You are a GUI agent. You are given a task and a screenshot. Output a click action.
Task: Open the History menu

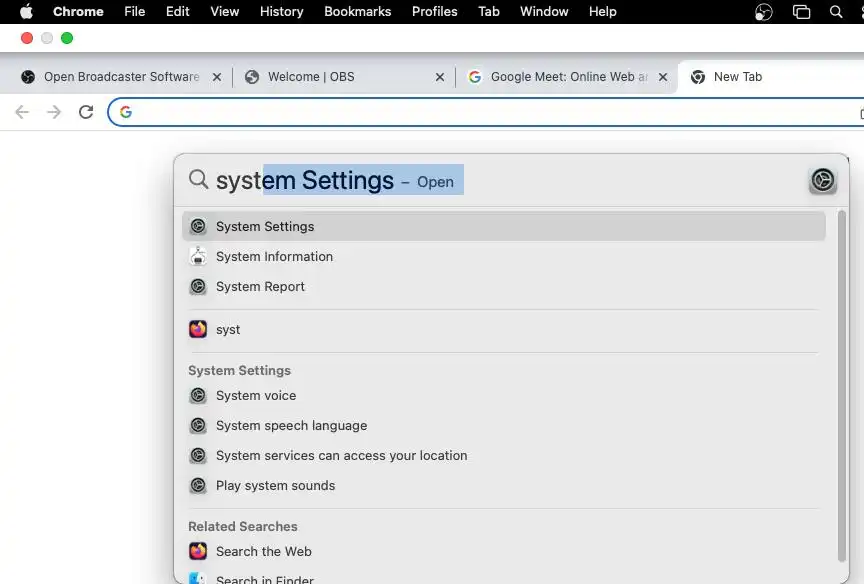pyautogui.click(x=282, y=12)
